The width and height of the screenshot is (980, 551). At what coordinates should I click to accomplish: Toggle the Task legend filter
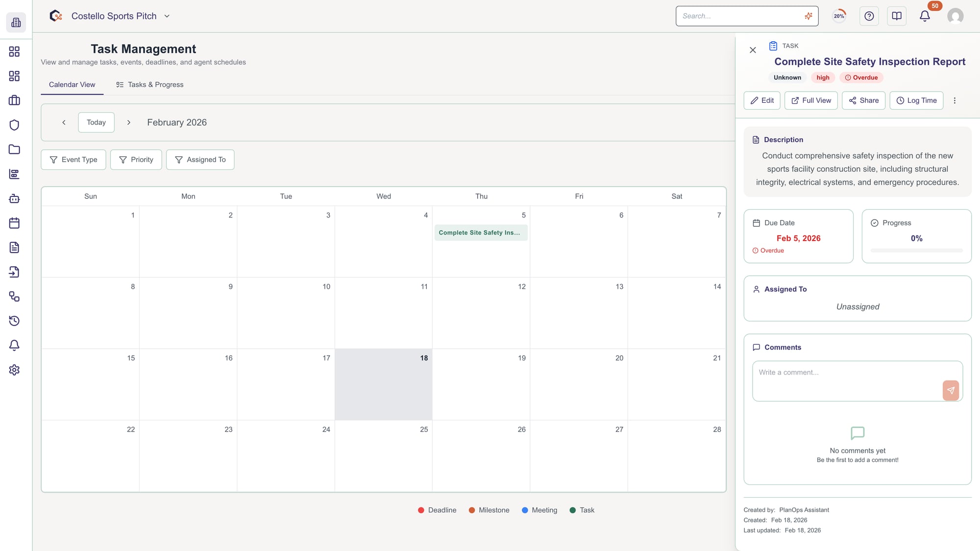(x=582, y=510)
